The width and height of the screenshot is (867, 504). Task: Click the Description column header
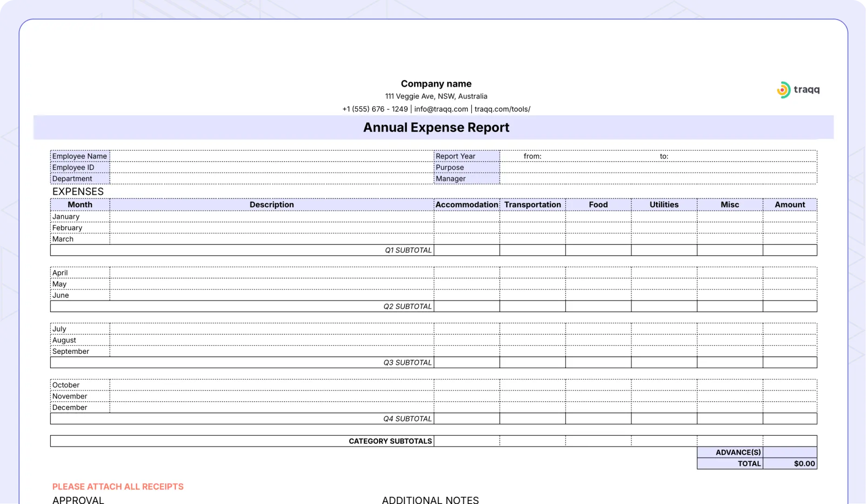tap(272, 205)
